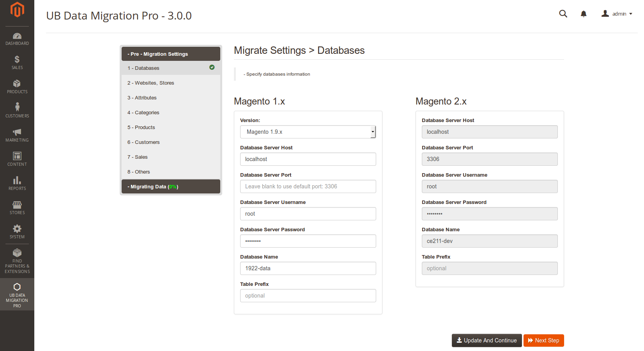The height and width of the screenshot is (351, 644).
Task: Select step 8 - Others
Action: [x=171, y=172]
